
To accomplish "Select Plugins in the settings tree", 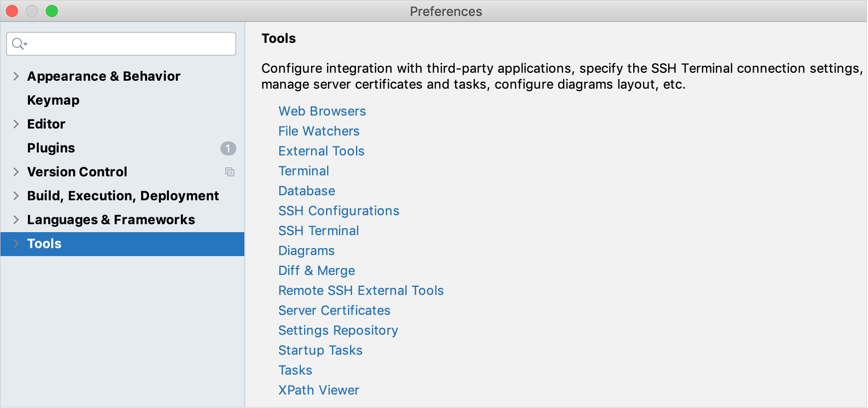I will coord(51,148).
